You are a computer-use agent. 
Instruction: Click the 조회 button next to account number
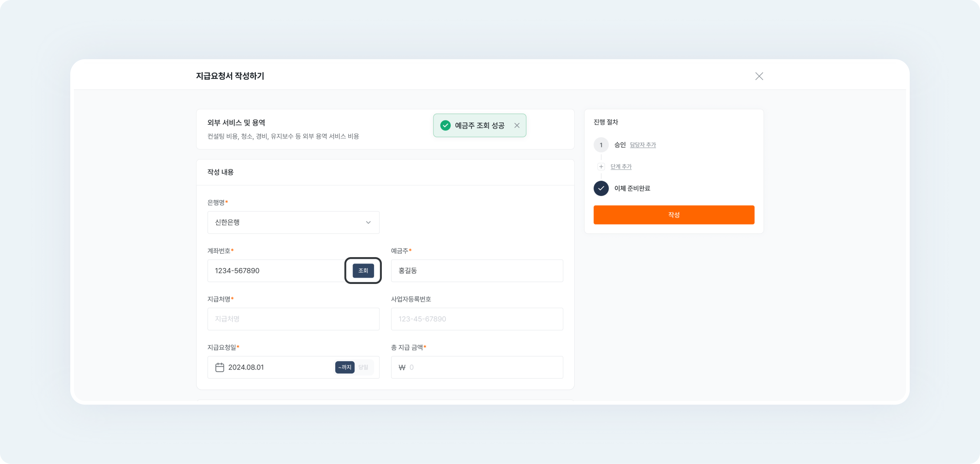click(x=363, y=270)
